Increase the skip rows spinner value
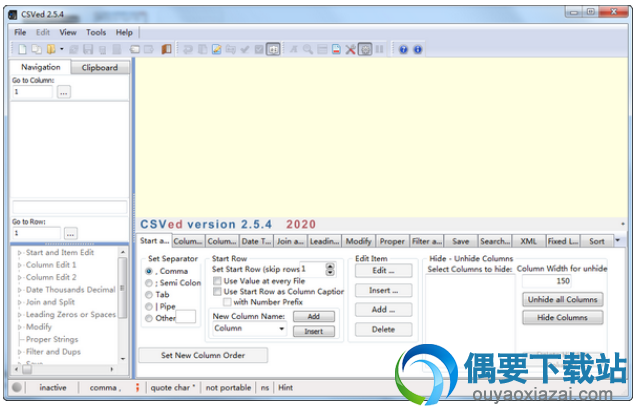Viewport: 638px width, 406px height. pyautogui.click(x=330, y=266)
